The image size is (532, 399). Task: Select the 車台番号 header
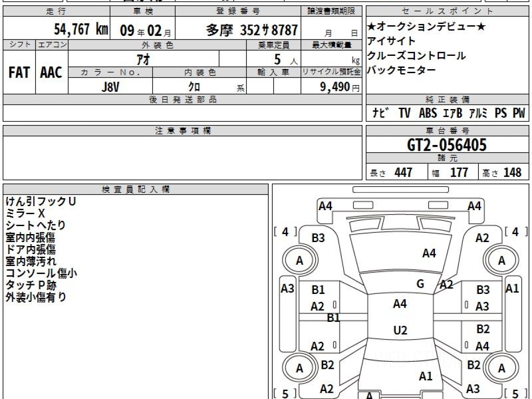coord(447,131)
